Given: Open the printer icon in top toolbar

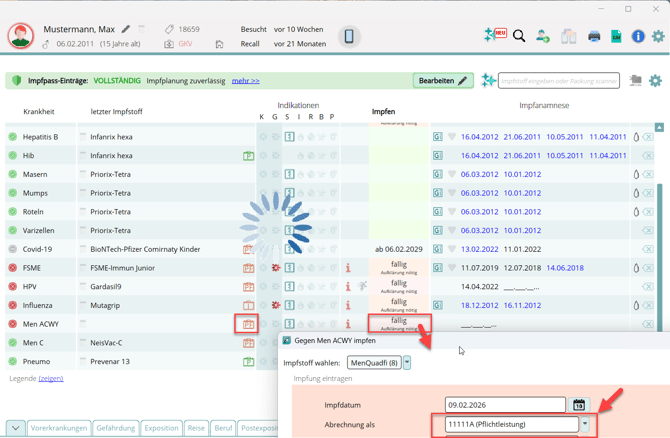Looking at the screenshot, I should [x=594, y=36].
